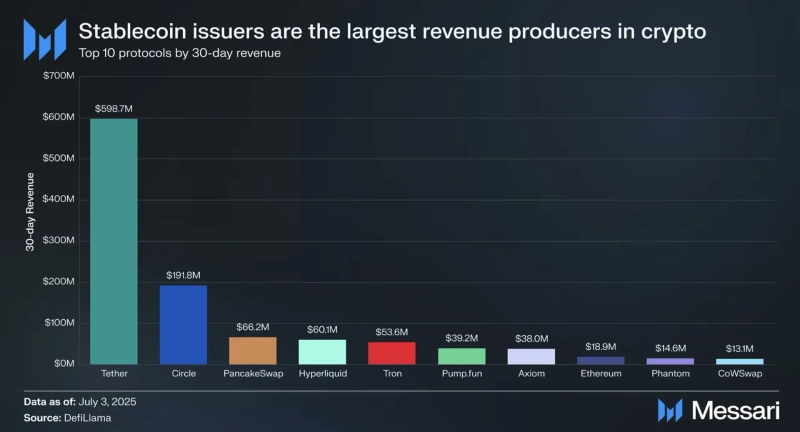Click the orange PancakeSwap bar

(252, 350)
